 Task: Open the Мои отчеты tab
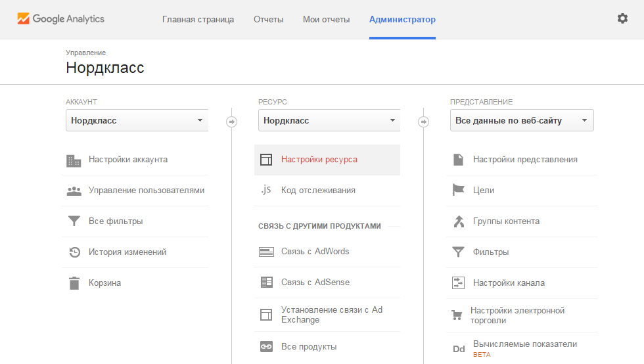[326, 19]
